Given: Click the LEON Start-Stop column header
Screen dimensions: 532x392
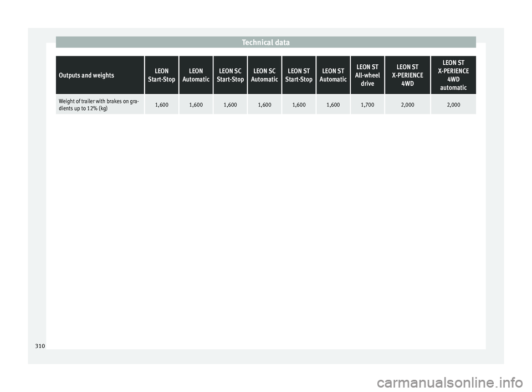Looking at the screenshot, I should pyautogui.click(x=161, y=75).
